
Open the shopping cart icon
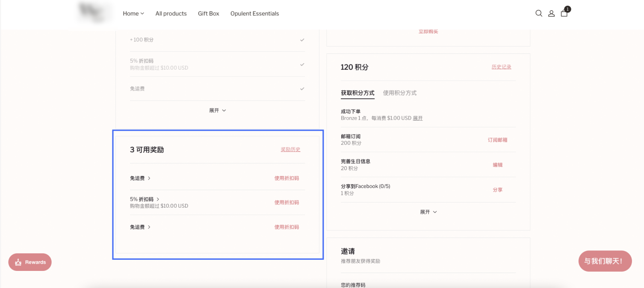point(564,13)
